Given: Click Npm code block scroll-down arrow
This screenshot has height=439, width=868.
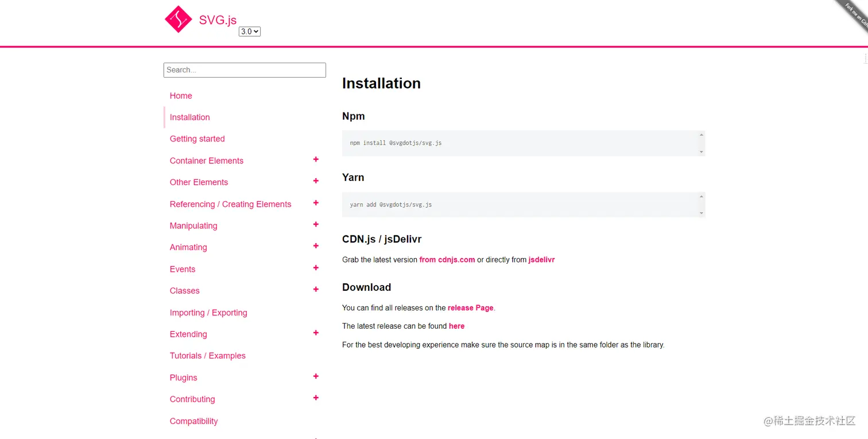Looking at the screenshot, I should point(701,152).
